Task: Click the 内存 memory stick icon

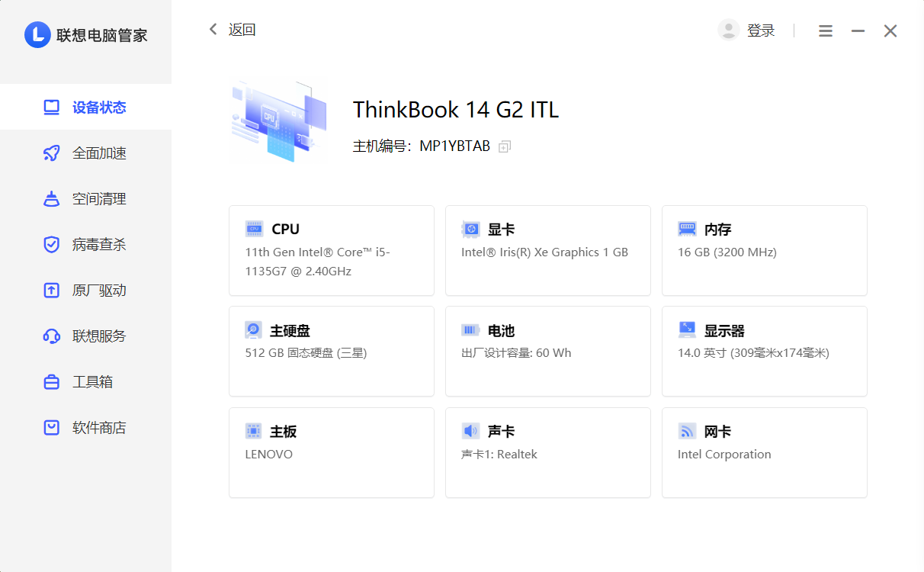Action: pyautogui.click(x=687, y=229)
